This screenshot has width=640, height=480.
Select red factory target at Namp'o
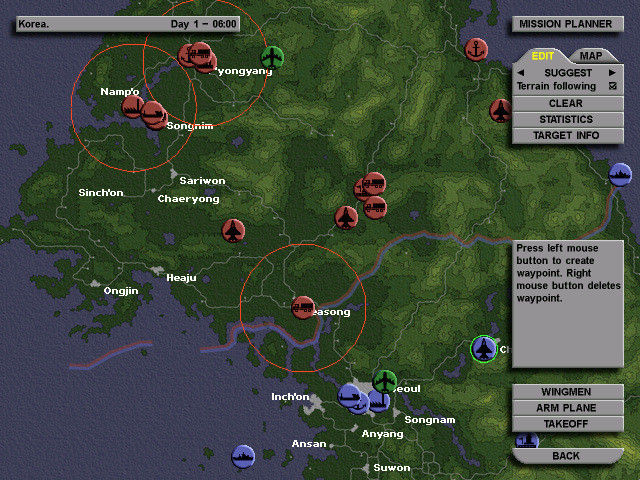(x=132, y=107)
